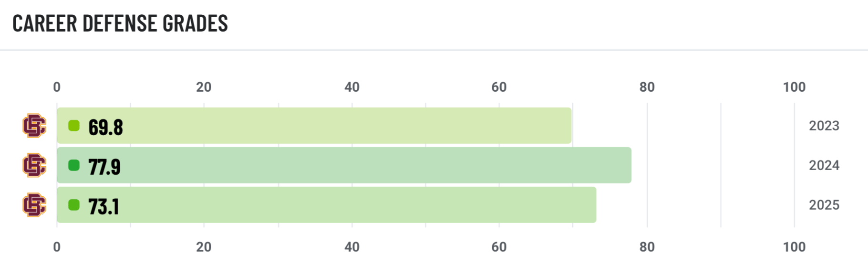Click the team logo beside the 2024 bar
The height and width of the screenshot is (278, 868).
[x=34, y=165]
